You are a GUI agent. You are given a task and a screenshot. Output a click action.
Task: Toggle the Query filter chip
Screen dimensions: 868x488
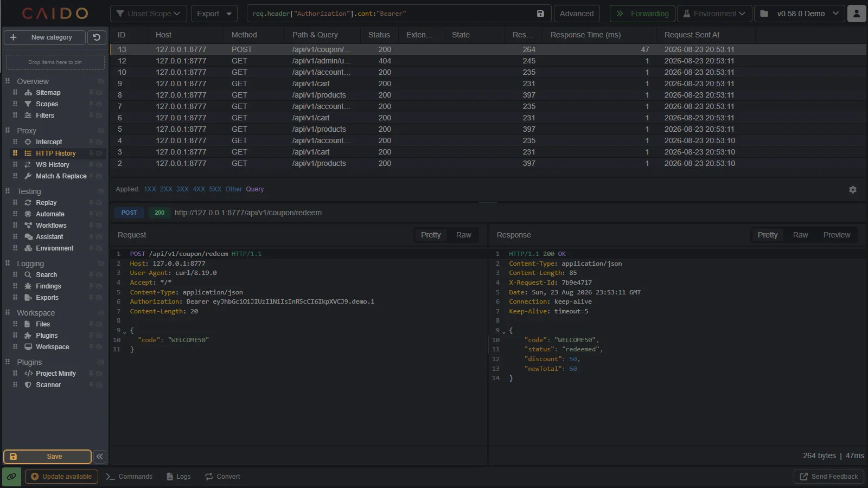point(254,189)
